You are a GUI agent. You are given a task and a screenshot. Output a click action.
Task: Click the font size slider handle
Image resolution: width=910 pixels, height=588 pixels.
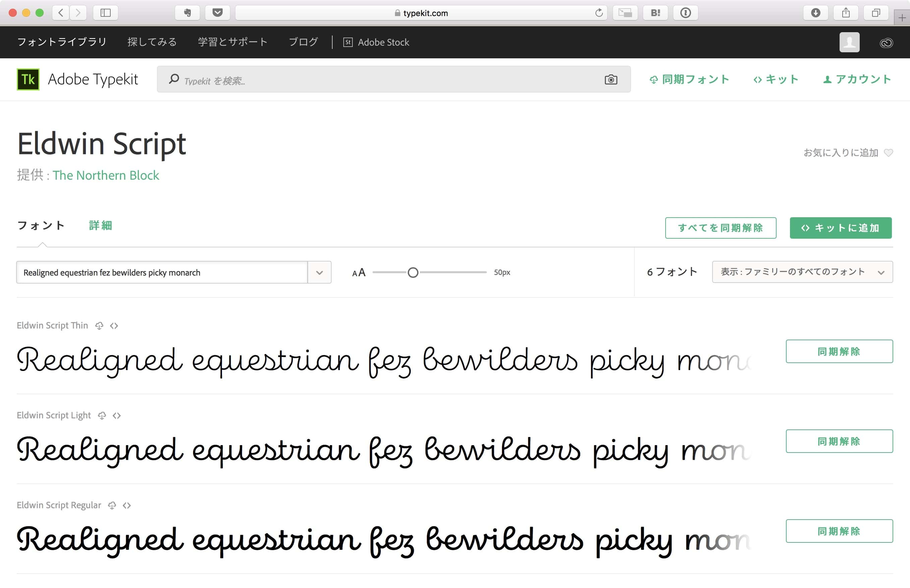point(413,272)
